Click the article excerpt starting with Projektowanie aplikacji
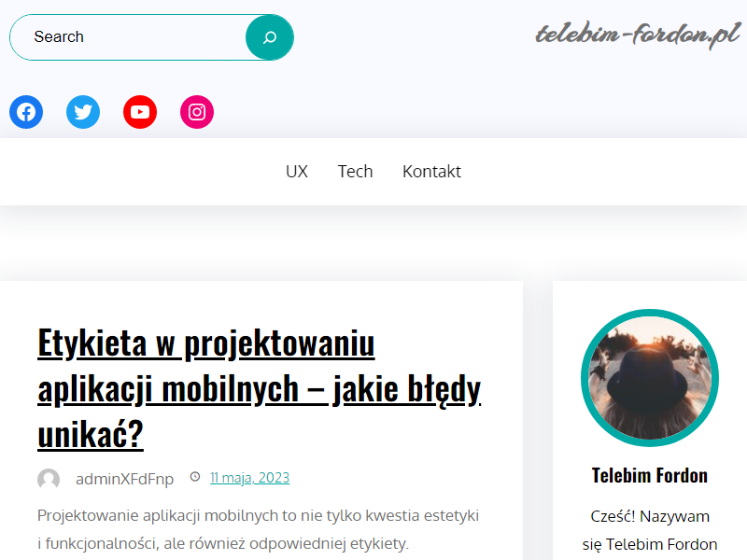 (x=259, y=529)
